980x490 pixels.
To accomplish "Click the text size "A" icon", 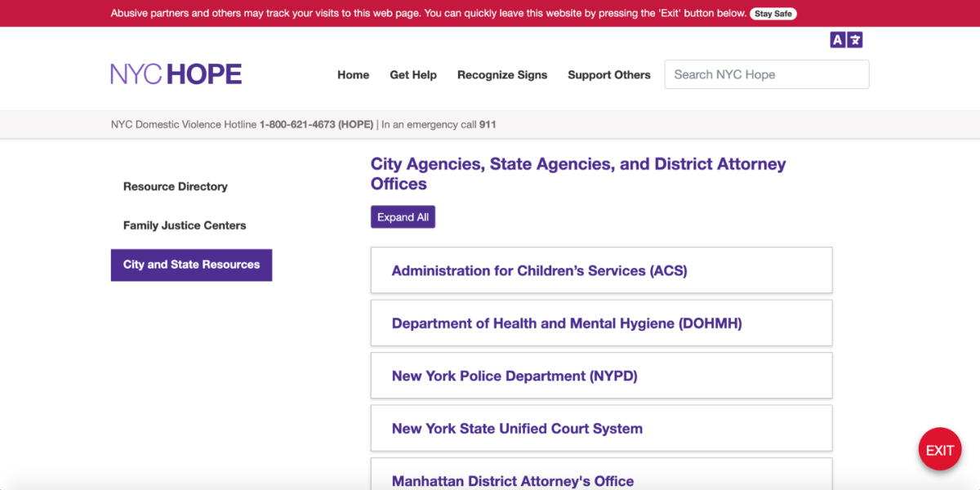I will tap(838, 39).
